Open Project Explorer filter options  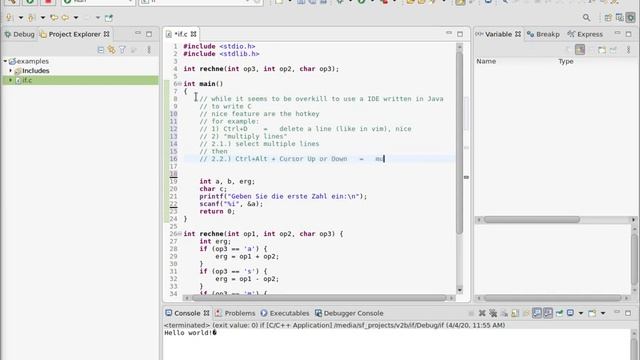pos(122,50)
